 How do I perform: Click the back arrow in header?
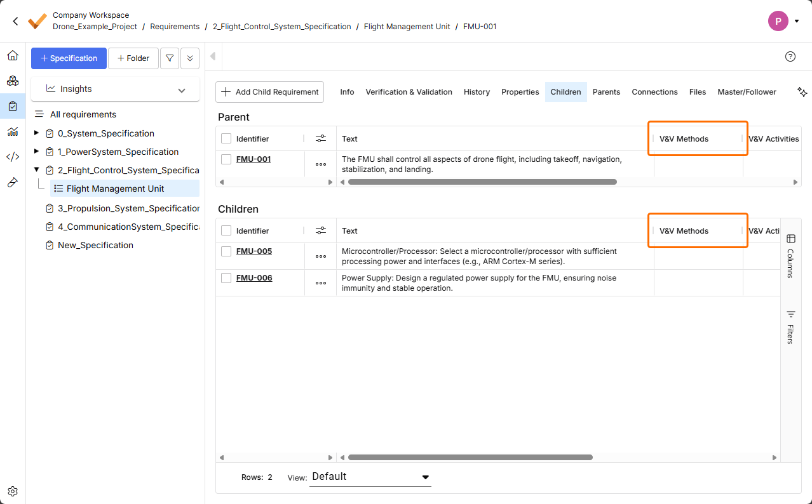point(15,21)
